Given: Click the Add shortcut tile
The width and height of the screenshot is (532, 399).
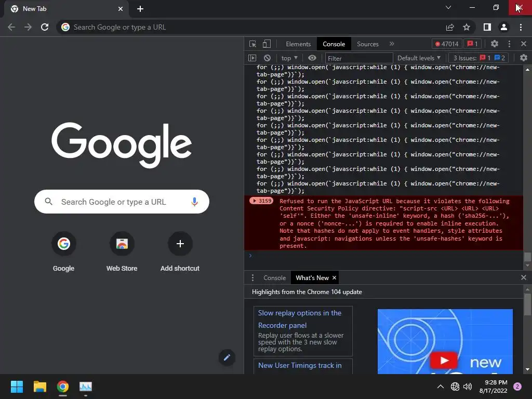Looking at the screenshot, I should pos(180,252).
